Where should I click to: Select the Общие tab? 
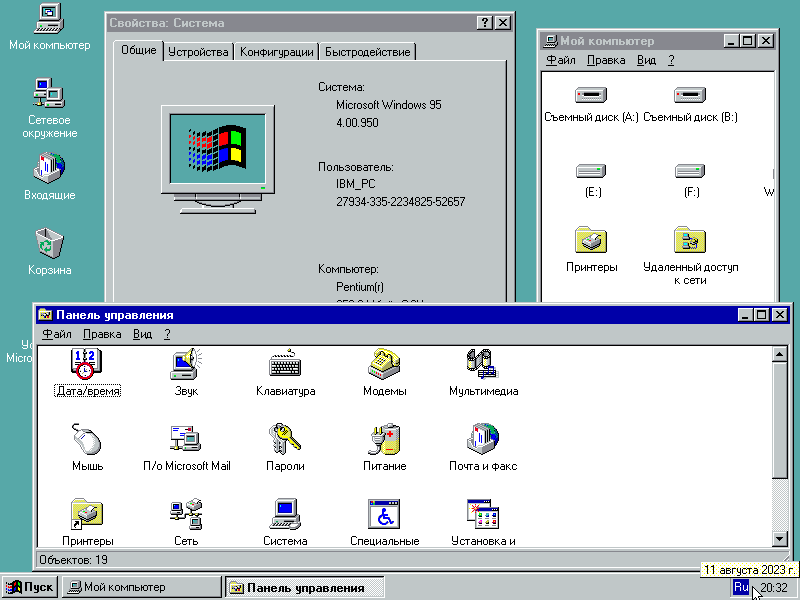(x=138, y=50)
